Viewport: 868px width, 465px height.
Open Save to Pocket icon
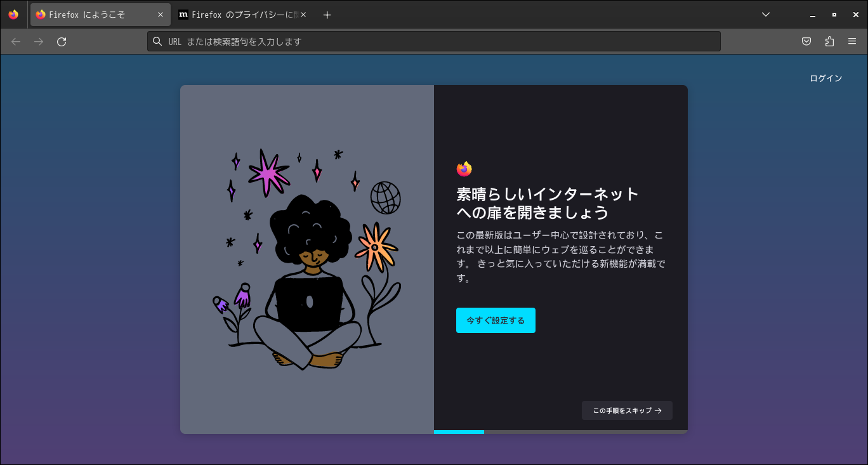pyautogui.click(x=806, y=41)
